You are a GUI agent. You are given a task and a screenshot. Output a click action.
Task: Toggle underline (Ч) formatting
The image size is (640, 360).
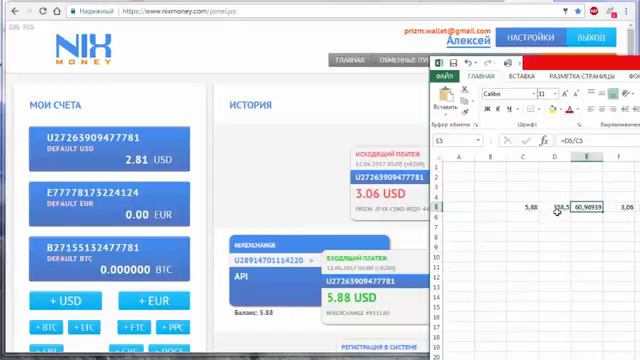509,109
